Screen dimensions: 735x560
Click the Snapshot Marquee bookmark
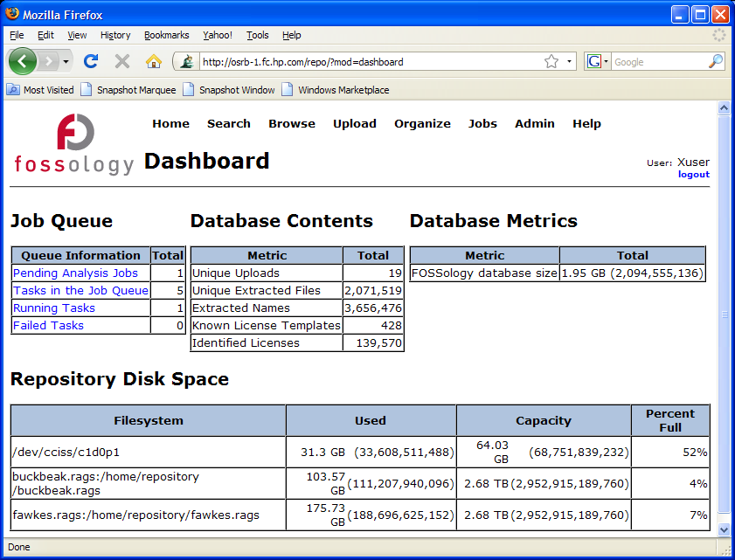click(128, 90)
